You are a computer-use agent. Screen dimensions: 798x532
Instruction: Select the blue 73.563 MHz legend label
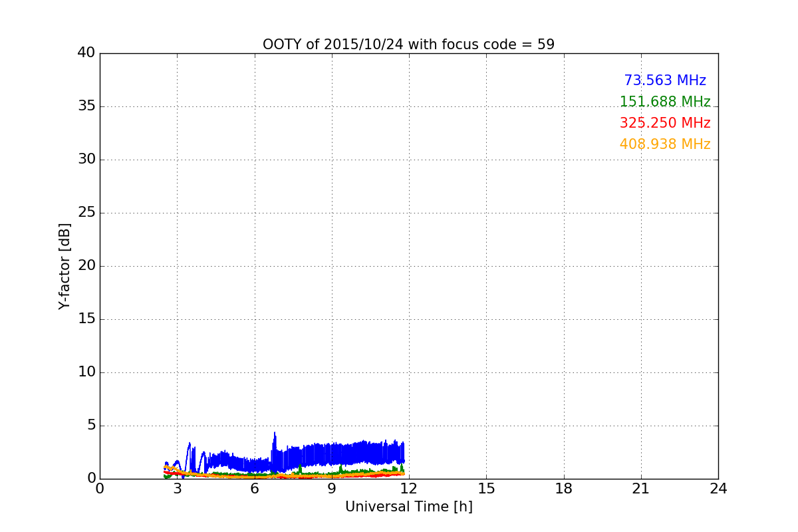[665, 80]
